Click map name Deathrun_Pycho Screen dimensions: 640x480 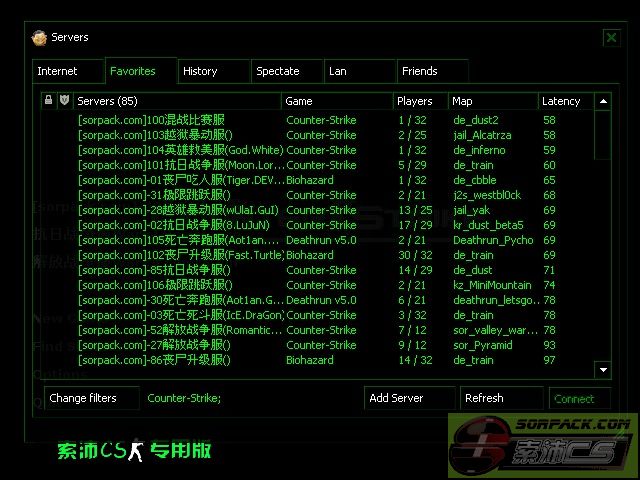click(493, 240)
